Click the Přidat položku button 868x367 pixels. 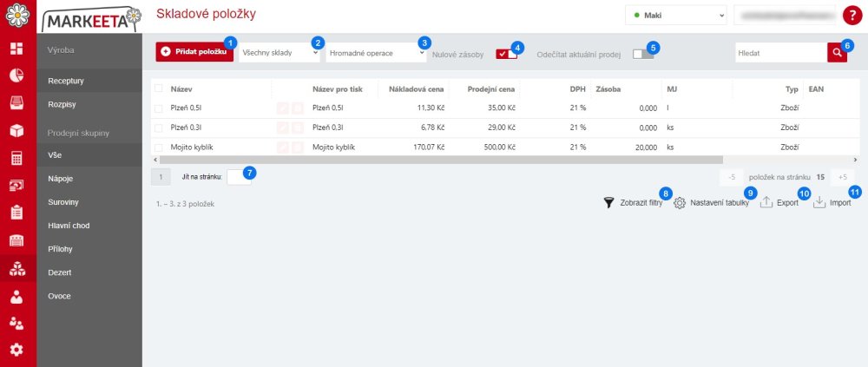pos(194,52)
